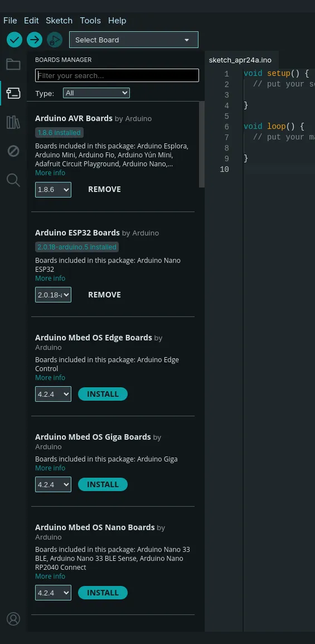315x644 pixels.
Task: Install Arduino Mbed OS Giga Boards
Action: [103, 484]
